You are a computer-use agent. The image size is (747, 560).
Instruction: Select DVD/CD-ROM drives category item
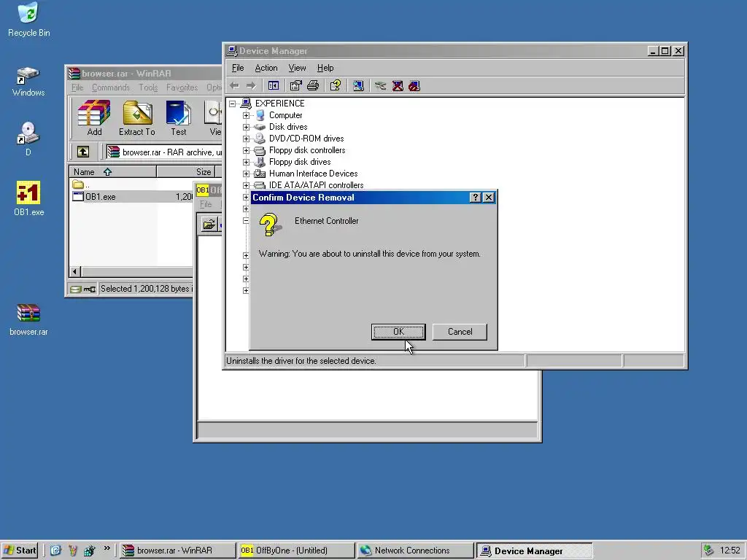306,139
